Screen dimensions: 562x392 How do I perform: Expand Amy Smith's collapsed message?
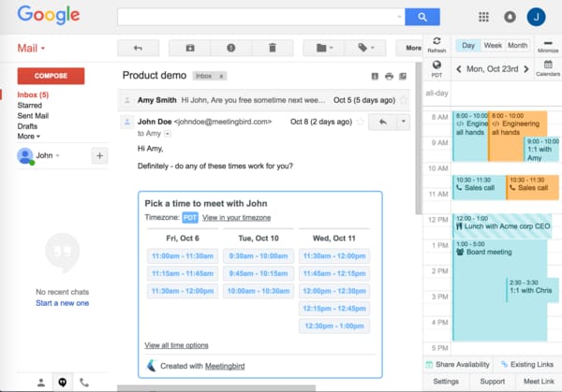click(264, 100)
